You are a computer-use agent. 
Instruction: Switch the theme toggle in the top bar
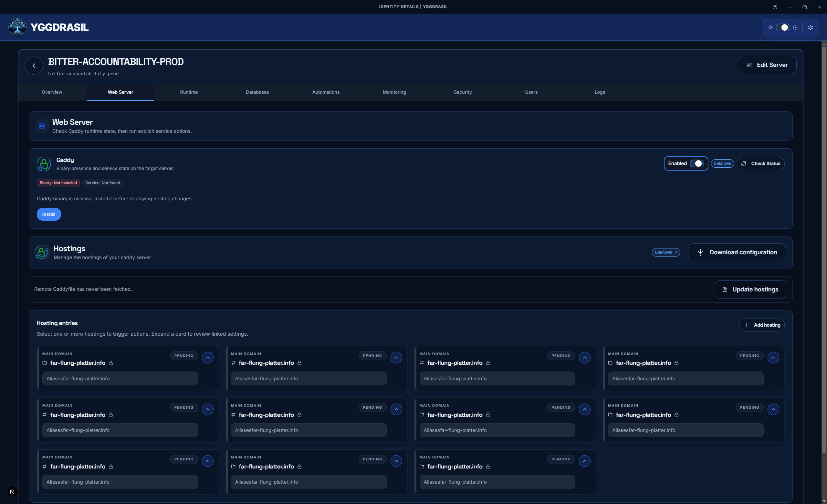[783, 27]
